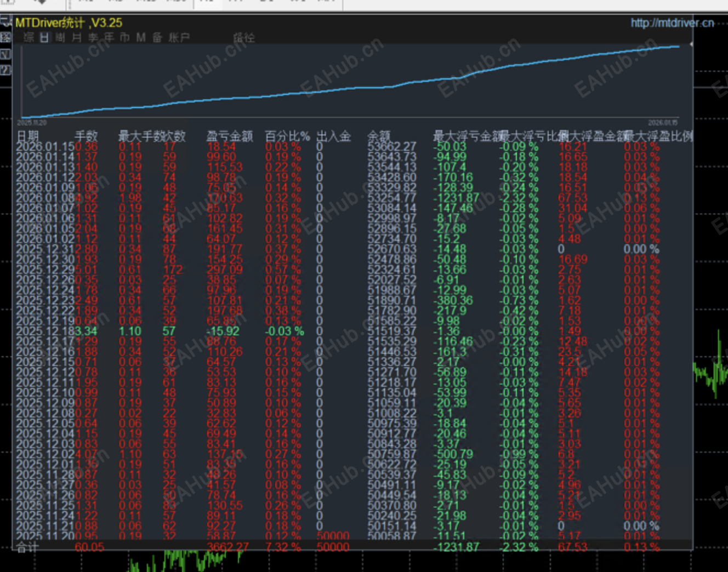Click floating loss value -500.79
The image size is (728, 572).
tap(453, 454)
